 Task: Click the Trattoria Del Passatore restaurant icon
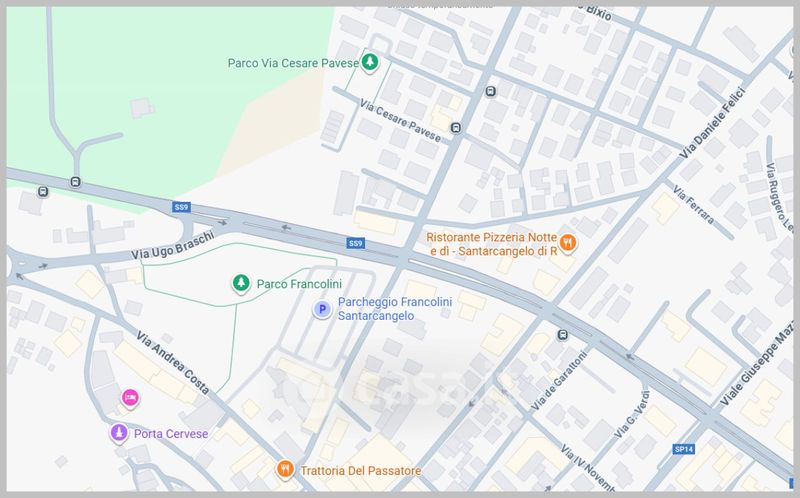coord(285,469)
